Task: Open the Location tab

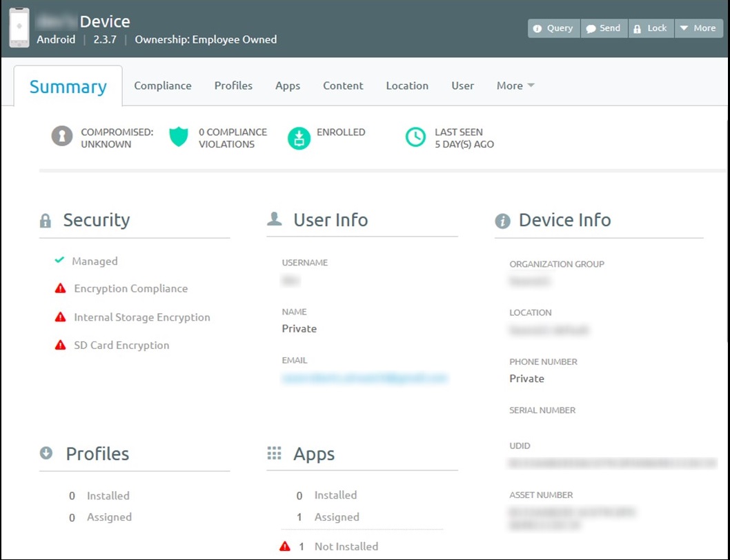Action: pos(407,86)
